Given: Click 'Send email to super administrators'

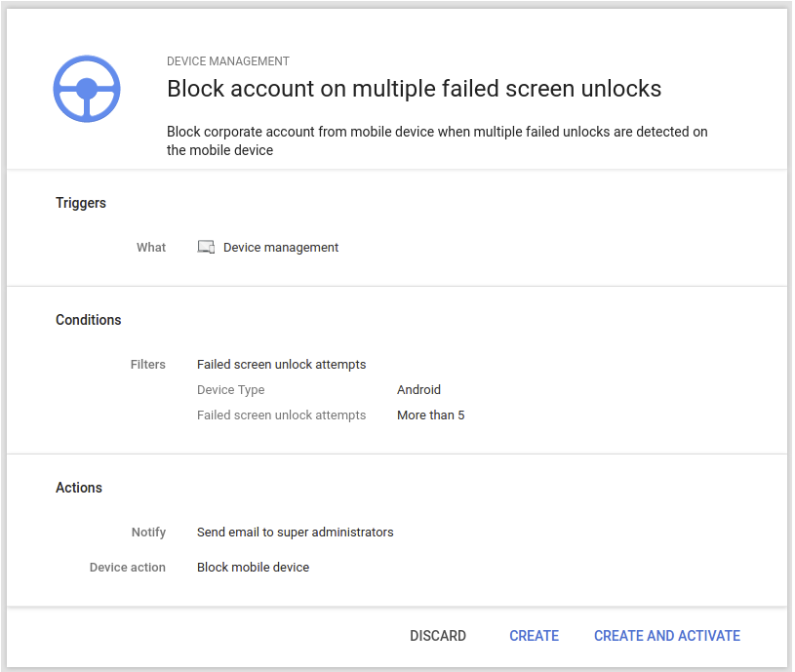Looking at the screenshot, I should click(295, 533).
